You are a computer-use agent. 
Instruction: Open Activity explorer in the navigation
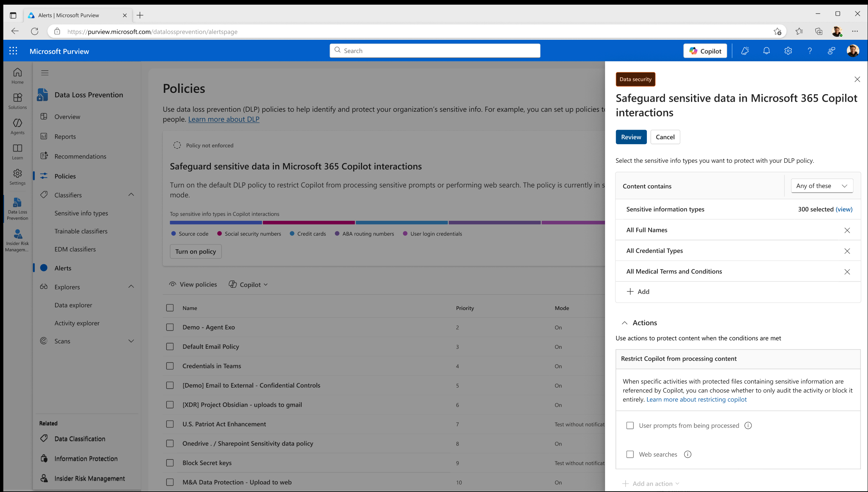coord(77,323)
